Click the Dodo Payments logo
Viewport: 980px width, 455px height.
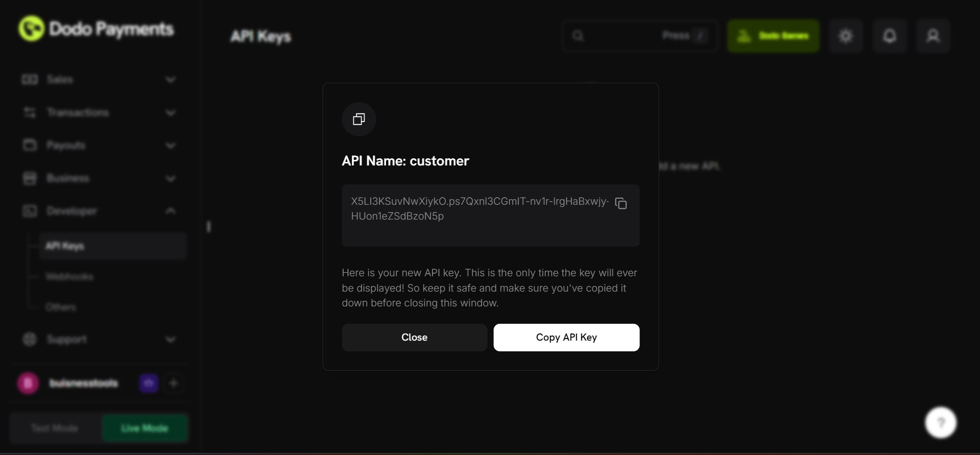(95, 29)
